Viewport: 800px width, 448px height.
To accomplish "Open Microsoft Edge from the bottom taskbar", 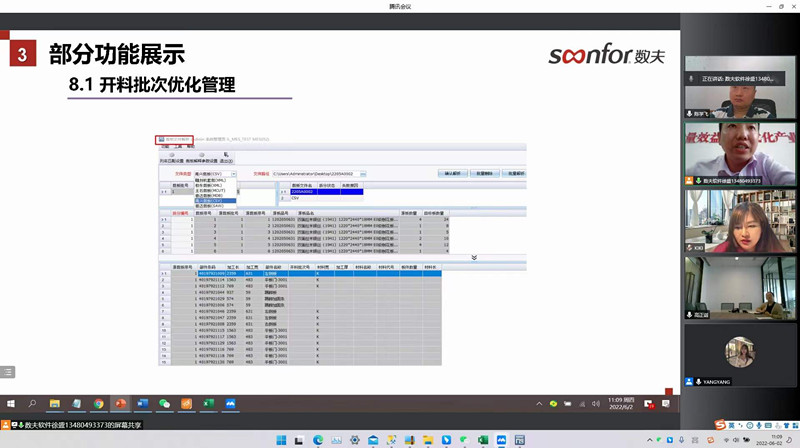I will point(318,440).
